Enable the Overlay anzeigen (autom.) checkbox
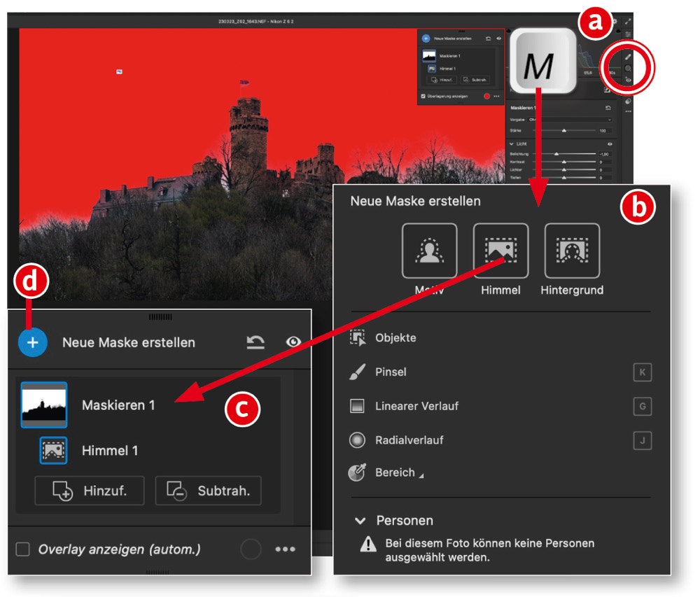This screenshot has height=597, width=700. tap(22, 549)
